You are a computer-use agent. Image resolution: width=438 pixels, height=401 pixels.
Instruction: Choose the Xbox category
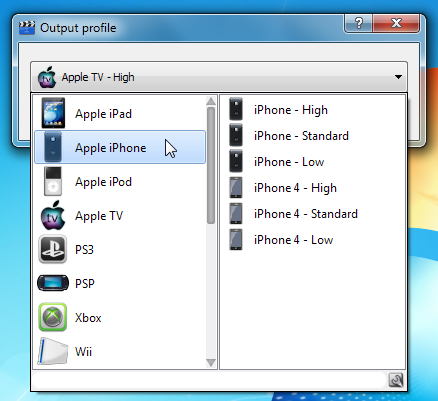pos(120,317)
